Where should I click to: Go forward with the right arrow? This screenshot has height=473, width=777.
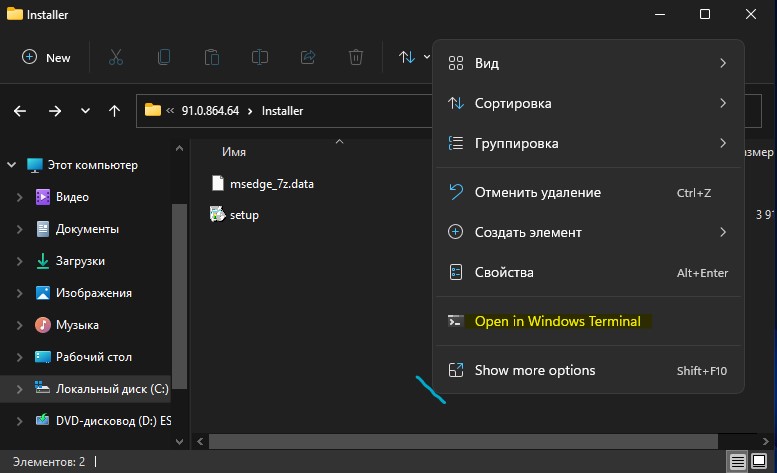[x=55, y=111]
